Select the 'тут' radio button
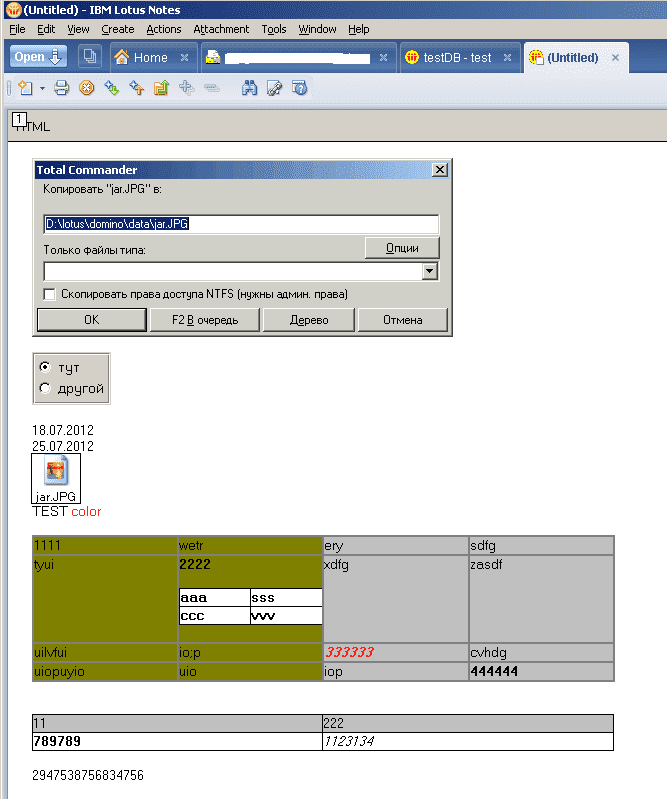Image resolution: width=667 pixels, height=799 pixels. pos(44,368)
